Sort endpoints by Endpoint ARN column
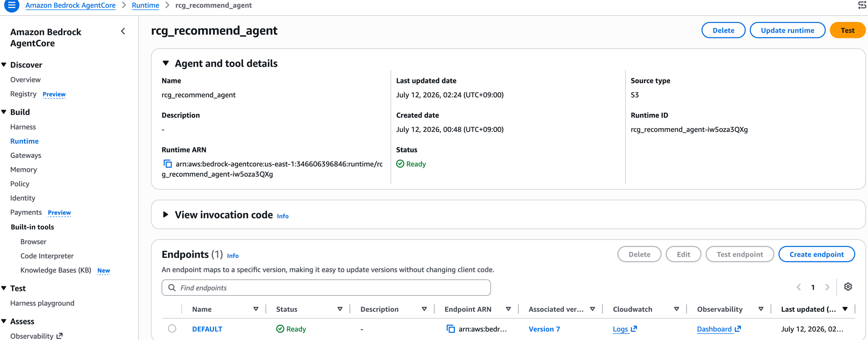Image resolution: width=868 pixels, height=340 pixels. coord(508,309)
